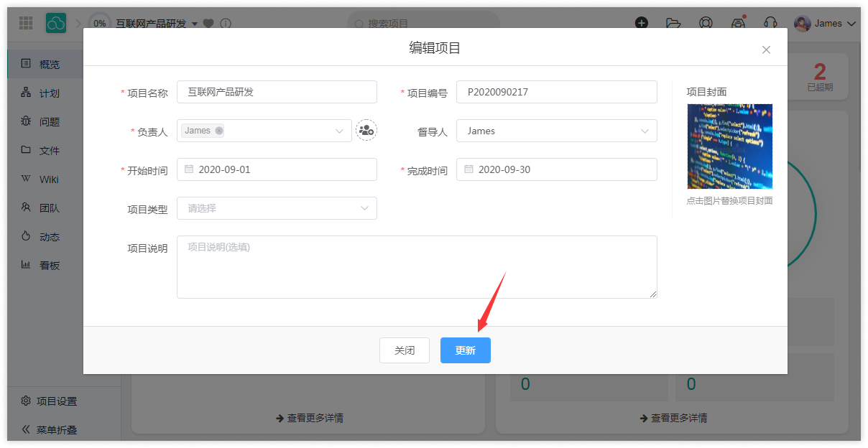
Task: Click calendar icon in 开始时间 field
Action: (189, 169)
